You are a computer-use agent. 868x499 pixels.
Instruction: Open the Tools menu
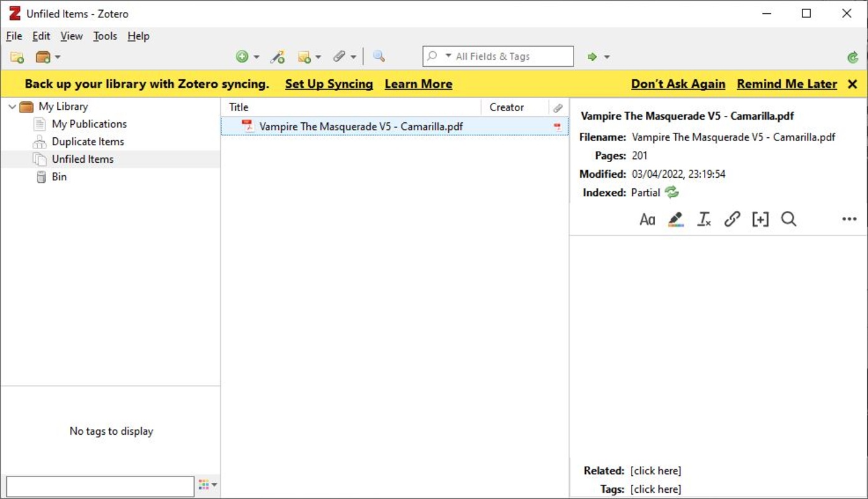click(x=105, y=36)
